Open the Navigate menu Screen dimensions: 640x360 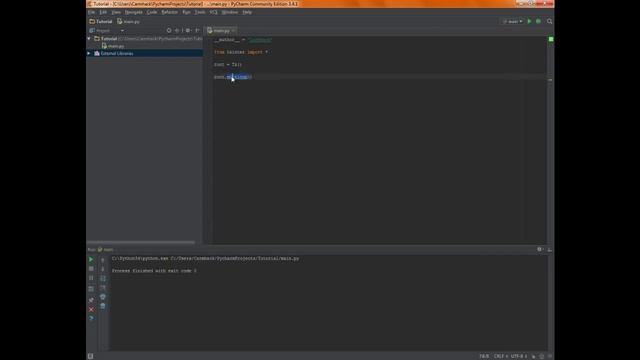point(133,12)
